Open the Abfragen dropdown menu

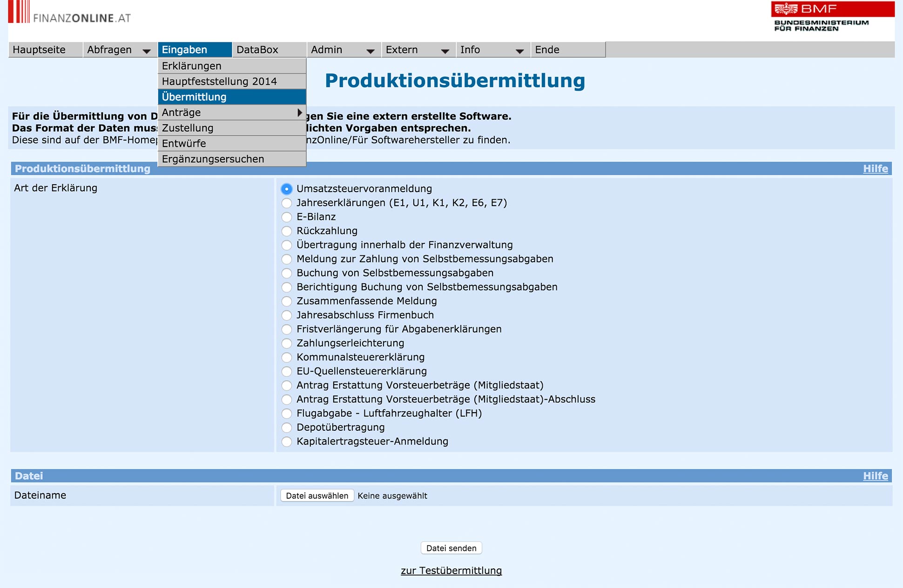[x=120, y=50]
